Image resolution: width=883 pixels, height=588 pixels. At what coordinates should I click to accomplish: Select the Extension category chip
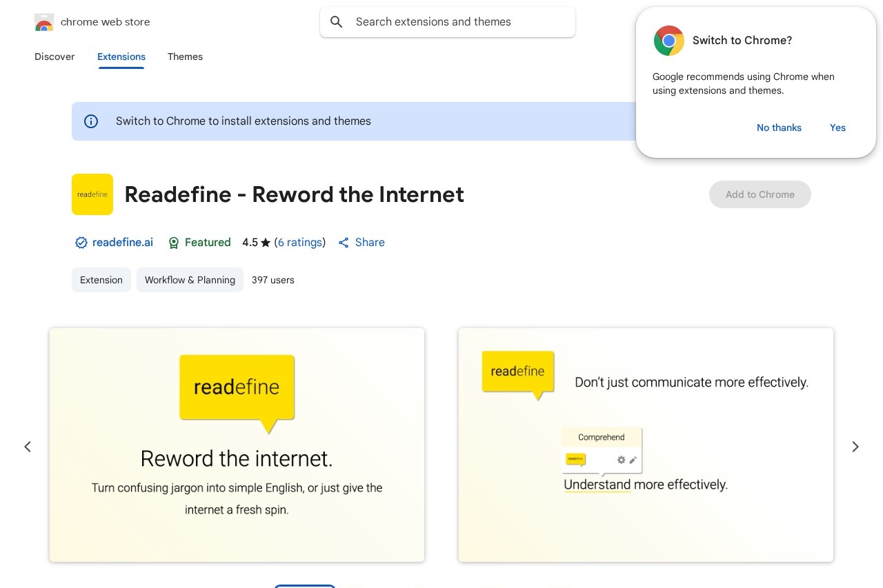click(x=101, y=280)
